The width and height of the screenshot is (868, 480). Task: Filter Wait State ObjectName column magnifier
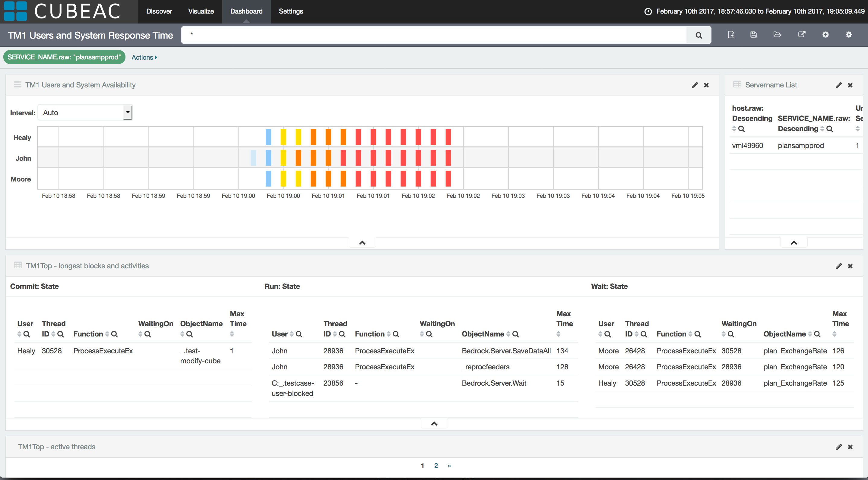coord(817,334)
